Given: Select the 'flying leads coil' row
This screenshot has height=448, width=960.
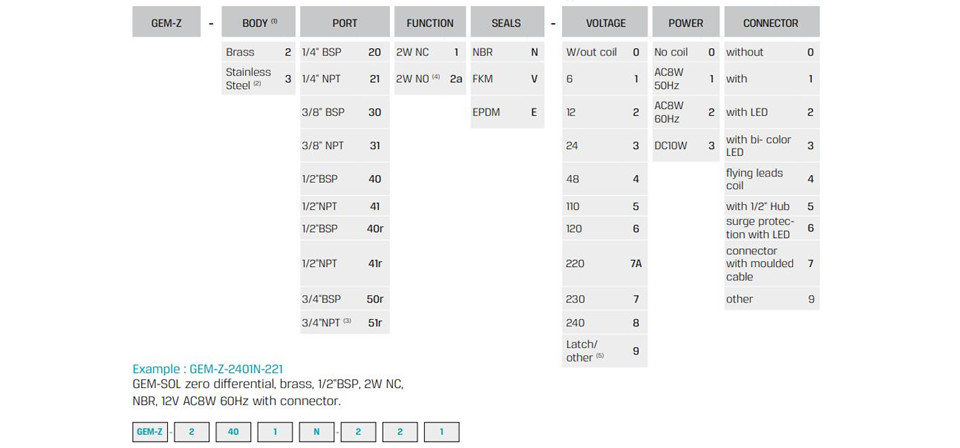Looking at the screenshot, I should point(771,179).
